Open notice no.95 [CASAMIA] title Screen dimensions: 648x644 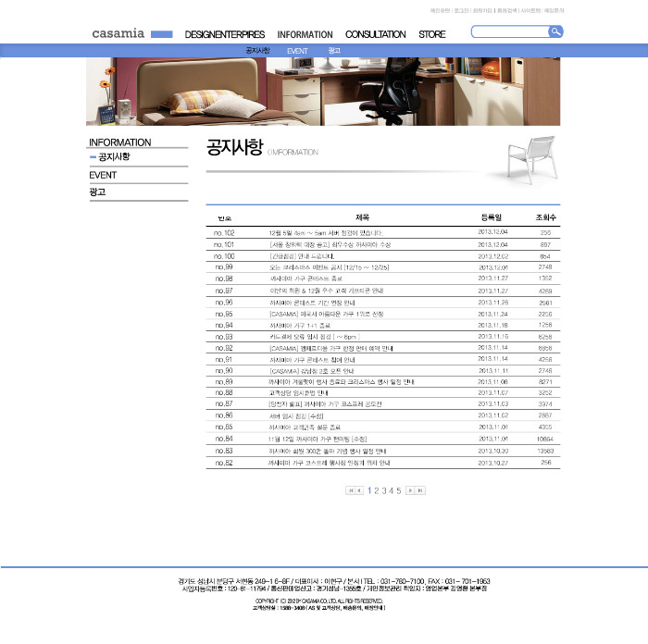point(327,315)
